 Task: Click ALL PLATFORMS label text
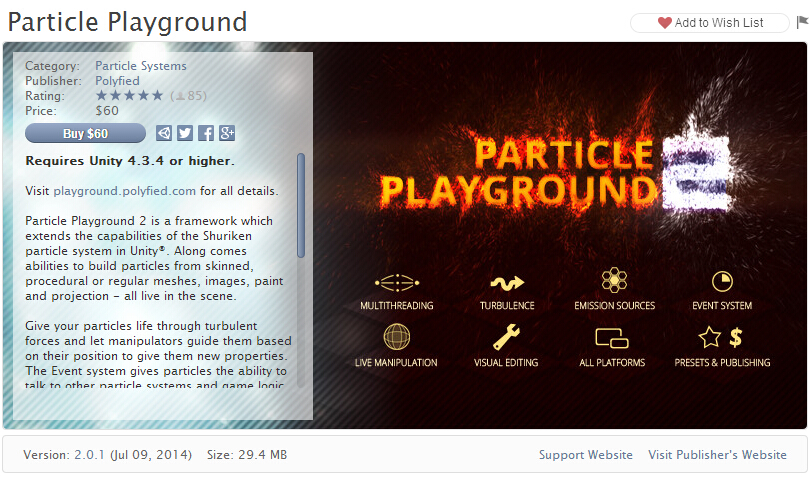pyautogui.click(x=612, y=362)
